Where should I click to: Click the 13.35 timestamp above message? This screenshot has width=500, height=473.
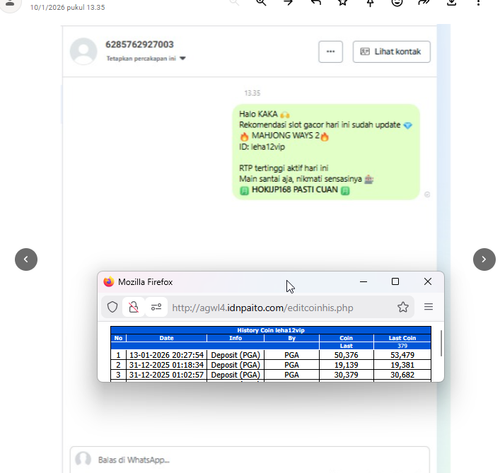(x=252, y=93)
